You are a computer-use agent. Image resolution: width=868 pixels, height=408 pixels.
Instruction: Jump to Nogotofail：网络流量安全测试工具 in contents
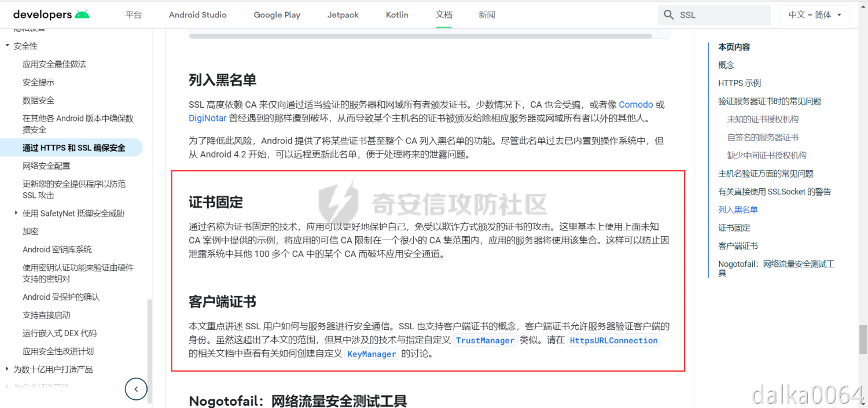tap(776, 268)
